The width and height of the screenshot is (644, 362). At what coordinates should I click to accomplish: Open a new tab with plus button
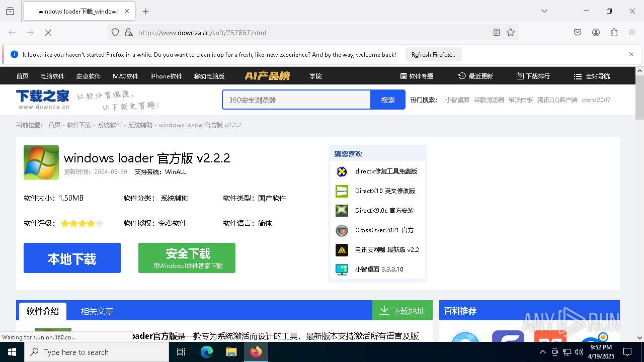[x=146, y=11]
